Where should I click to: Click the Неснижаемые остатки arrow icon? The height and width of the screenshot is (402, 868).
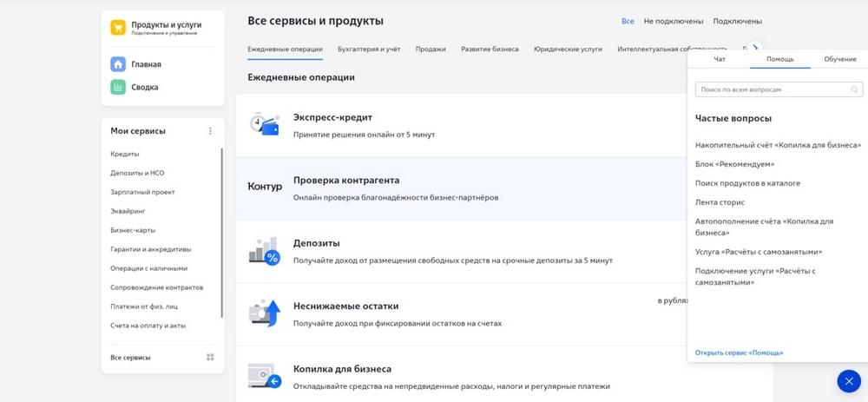[x=265, y=313]
